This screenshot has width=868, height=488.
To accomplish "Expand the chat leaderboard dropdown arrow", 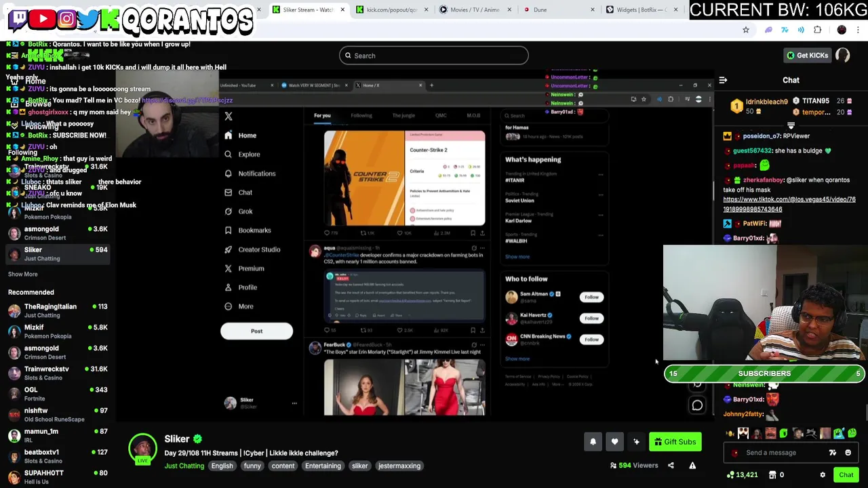I will pyautogui.click(x=791, y=126).
